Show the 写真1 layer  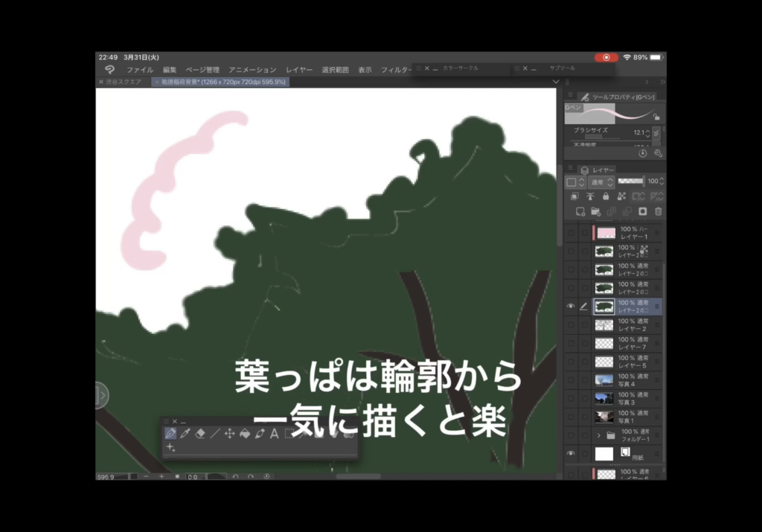tap(571, 417)
